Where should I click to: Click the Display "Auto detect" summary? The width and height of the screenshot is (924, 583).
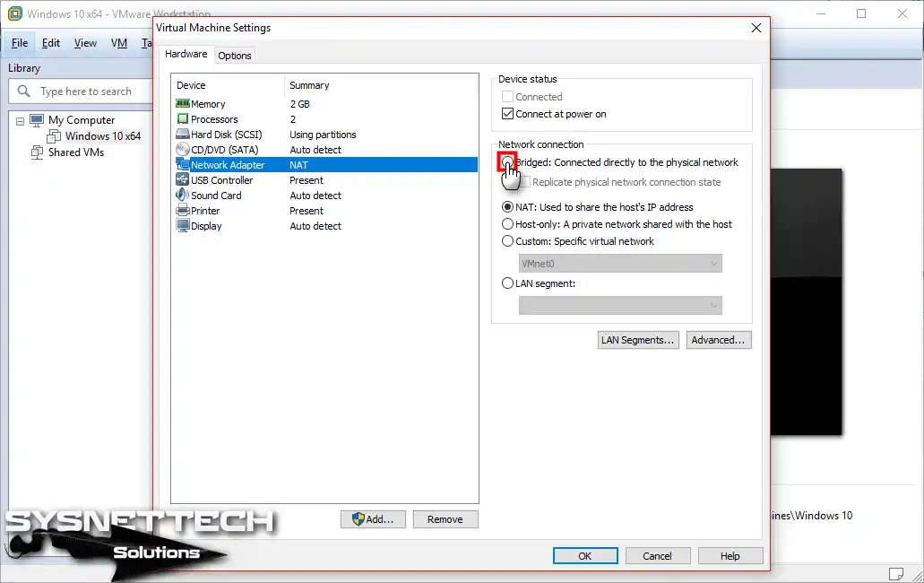coord(315,226)
